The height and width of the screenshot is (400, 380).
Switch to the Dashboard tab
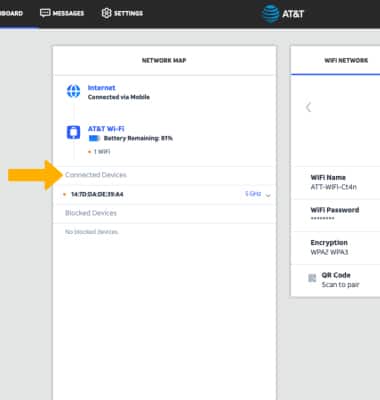11,13
